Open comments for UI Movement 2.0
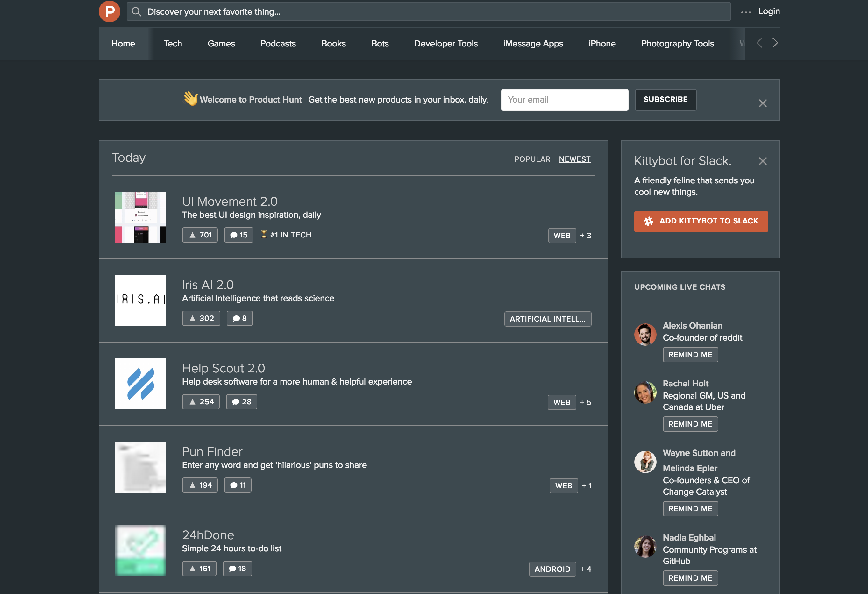The image size is (868, 594). pos(239,235)
